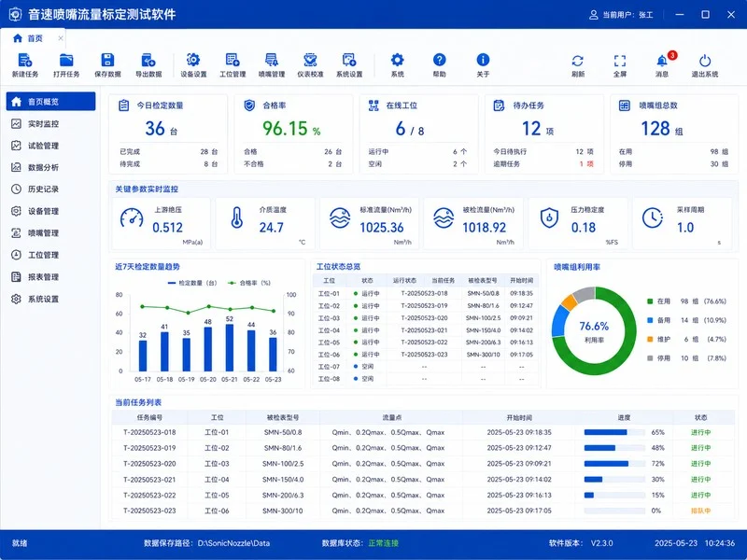Open 设备管理 in sidebar
This screenshot has height=560, width=747.
pos(50,211)
